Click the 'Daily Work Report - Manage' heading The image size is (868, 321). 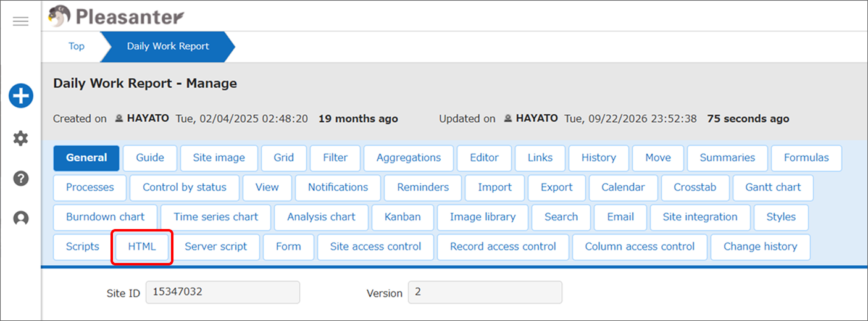[145, 83]
